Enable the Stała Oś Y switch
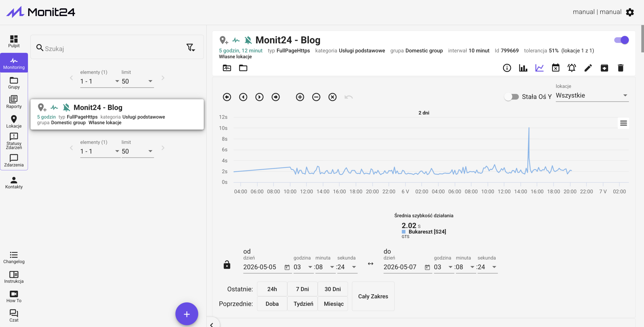The width and height of the screenshot is (644, 327). tap(511, 97)
